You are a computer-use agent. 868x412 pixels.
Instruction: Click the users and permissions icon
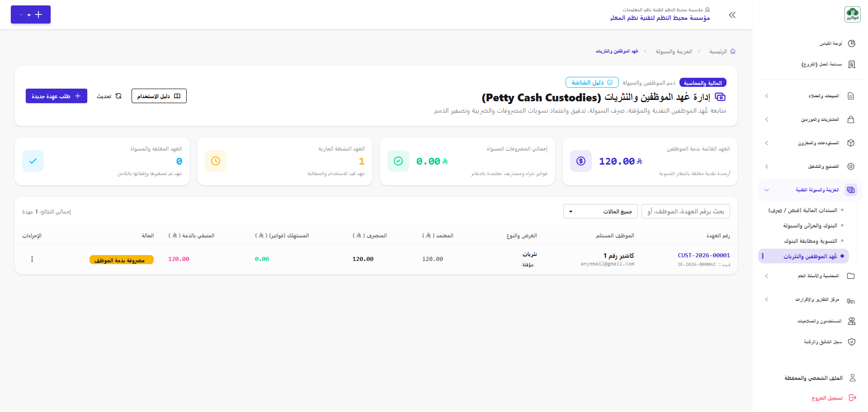(852, 321)
